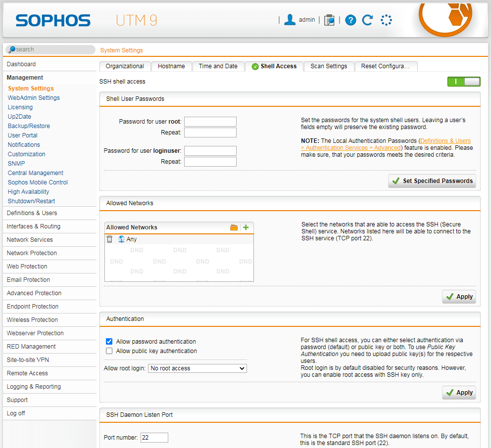The image size is (491, 448).
Task: Open Licensing in the sidebar
Action: tap(20, 107)
